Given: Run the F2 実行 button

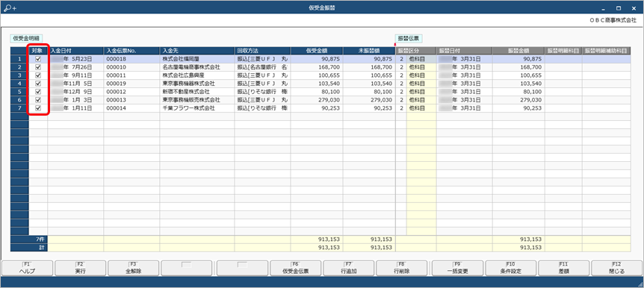Looking at the screenshot, I should pos(81,269).
